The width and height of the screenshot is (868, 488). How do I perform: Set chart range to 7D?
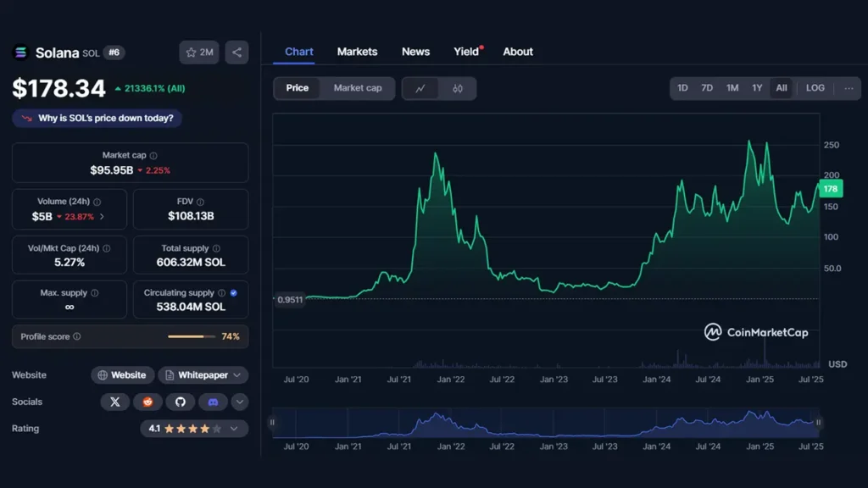[x=707, y=88]
